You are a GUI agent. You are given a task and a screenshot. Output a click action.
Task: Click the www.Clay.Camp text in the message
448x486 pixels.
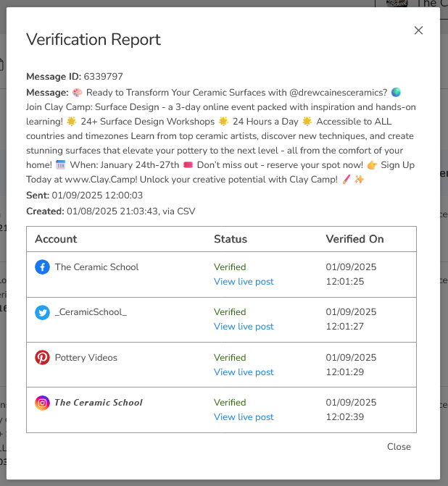(101, 180)
